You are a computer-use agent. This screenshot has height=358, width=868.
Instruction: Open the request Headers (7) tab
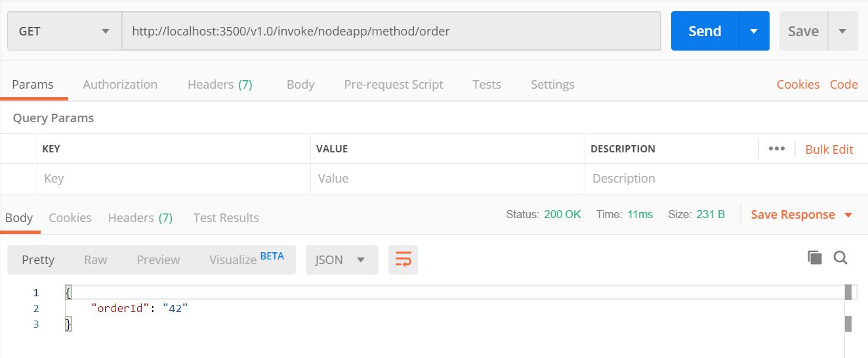[220, 84]
